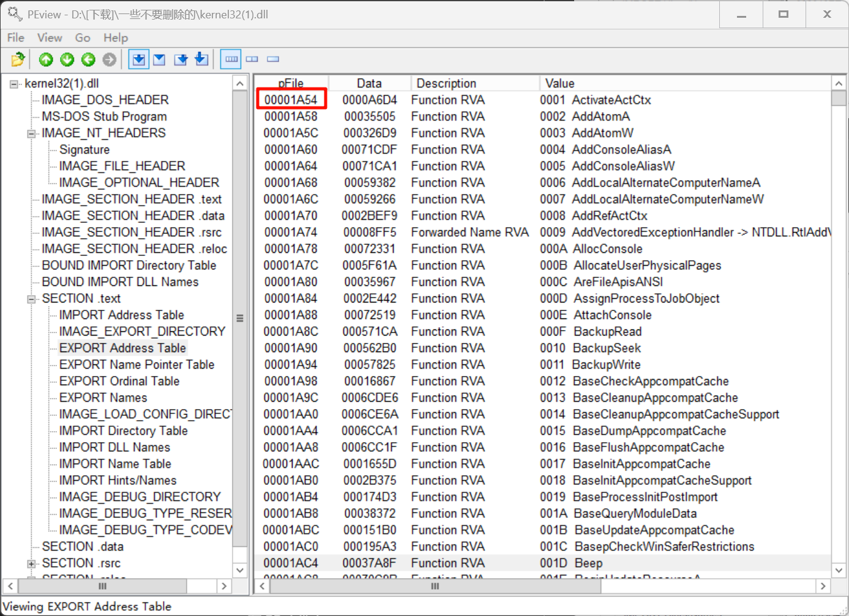
Task: Expand the SECTION .rsrc tree node
Action: (x=31, y=563)
